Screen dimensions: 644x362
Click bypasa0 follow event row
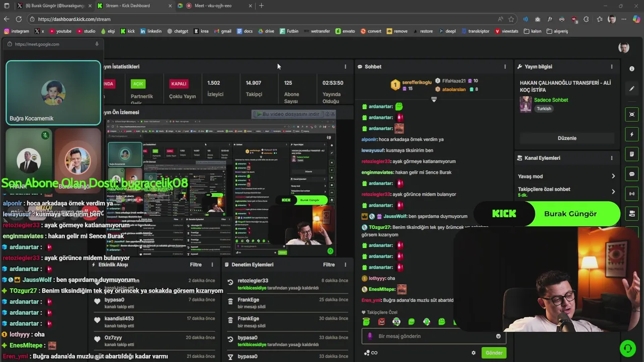click(x=155, y=303)
